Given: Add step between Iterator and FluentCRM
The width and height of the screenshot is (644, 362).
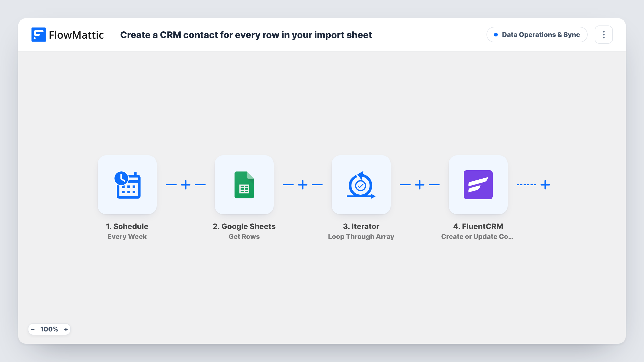Looking at the screenshot, I should pyautogui.click(x=420, y=185).
